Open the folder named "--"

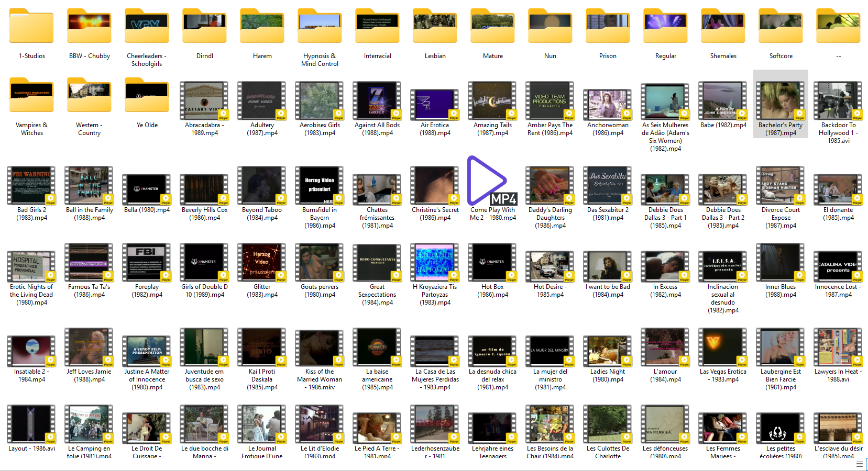838,26
